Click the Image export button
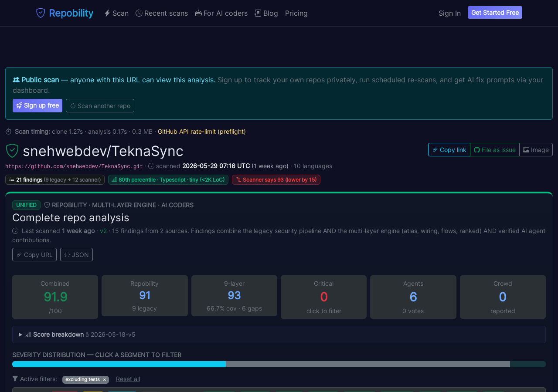558x392 pixels. [536, 149]
